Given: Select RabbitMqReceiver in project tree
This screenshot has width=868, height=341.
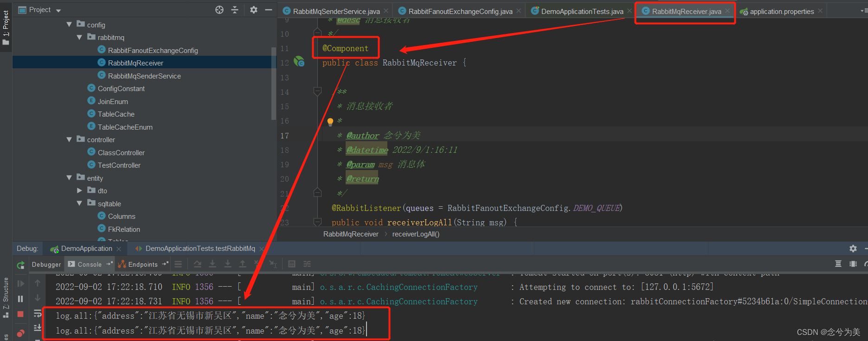Looking at the screenshot, I should coord(135,63).
